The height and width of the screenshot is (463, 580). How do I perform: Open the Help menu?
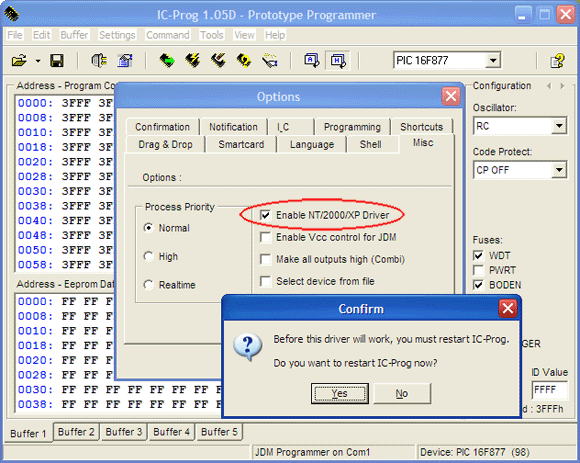(275, 35)
